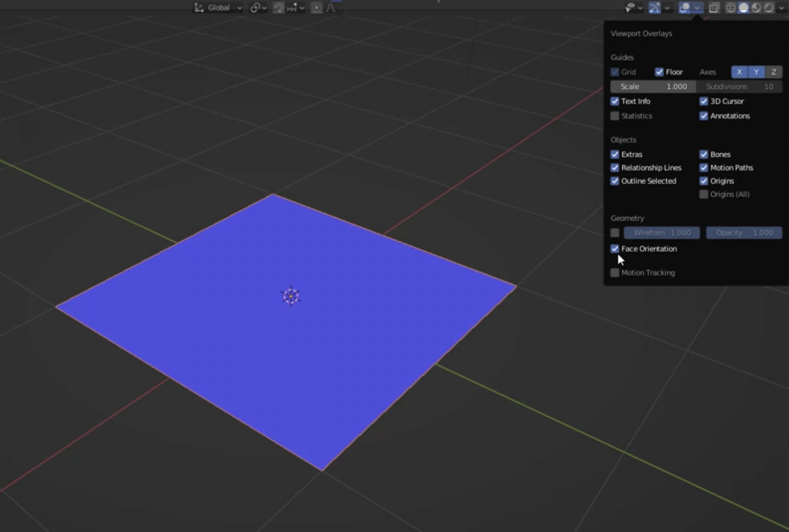Click the object visibility eye icon

coord(630,8)
